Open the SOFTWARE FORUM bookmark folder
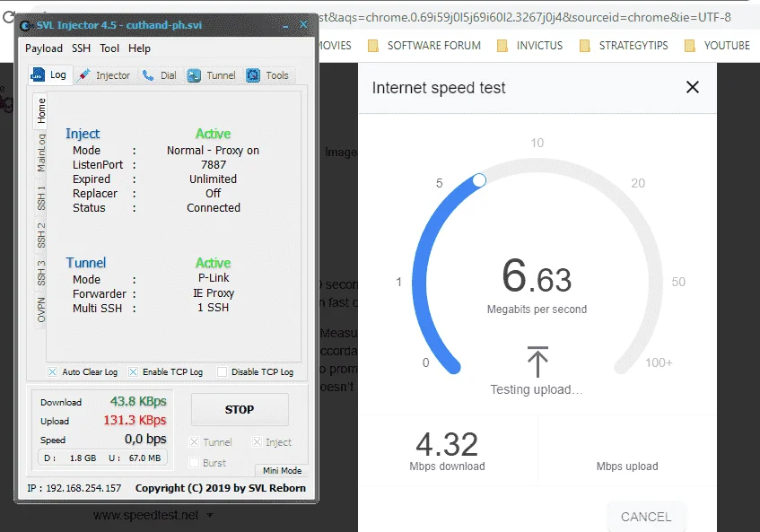 click(424, 46)
